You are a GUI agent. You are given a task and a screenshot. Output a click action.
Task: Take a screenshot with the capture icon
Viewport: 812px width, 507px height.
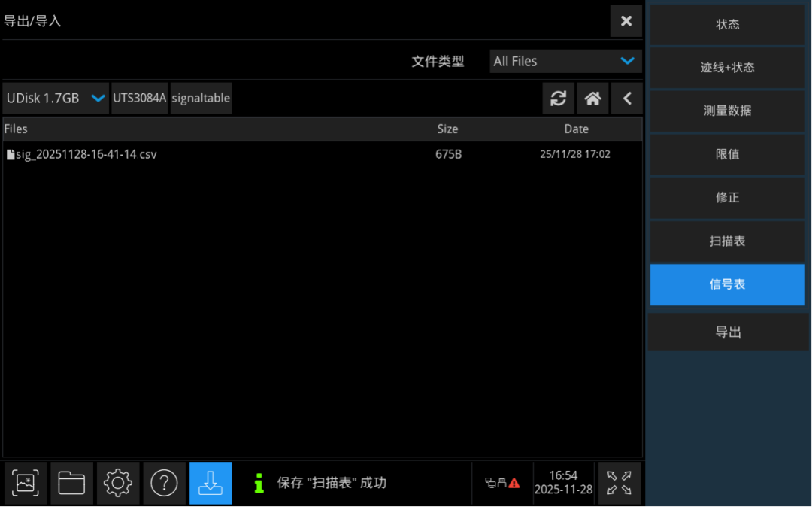point(26,483)
